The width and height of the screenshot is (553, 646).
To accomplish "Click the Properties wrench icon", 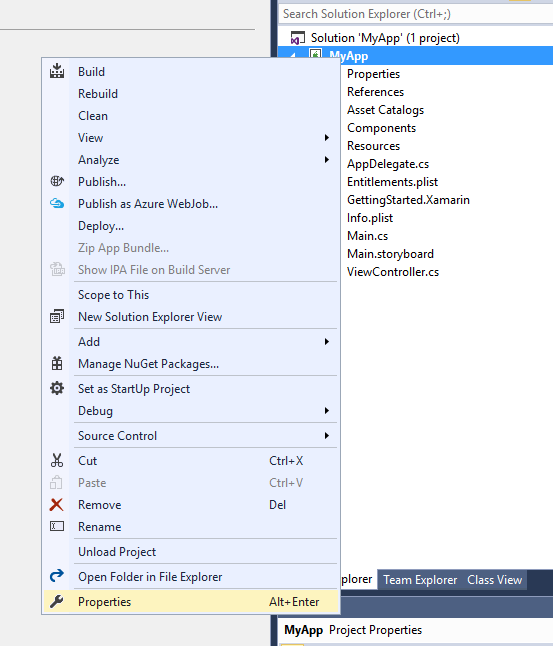I will pos(56,602).
